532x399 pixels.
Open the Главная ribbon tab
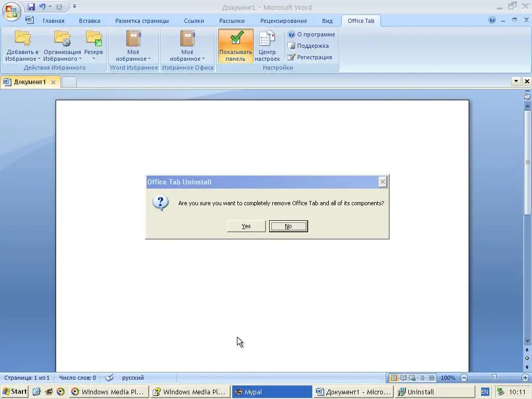[x=54, y=21]
